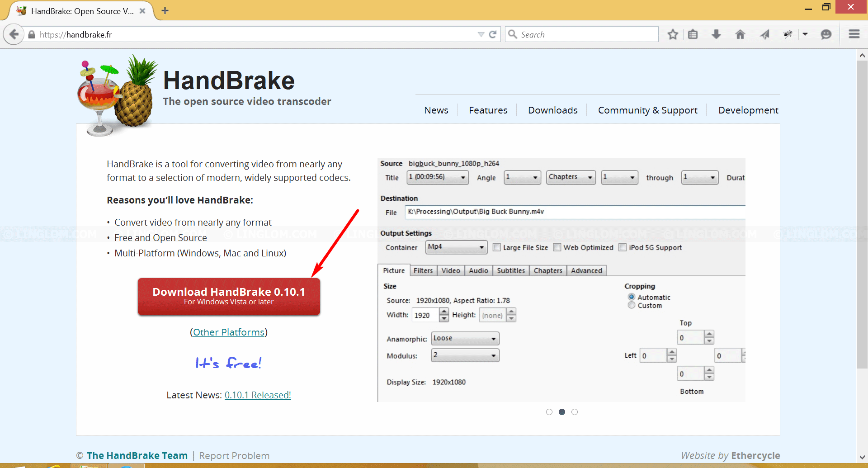This screenshot has height=468, width=868.
Task: Click the chat smiley icon in toolbar
Action: [826, 34]
